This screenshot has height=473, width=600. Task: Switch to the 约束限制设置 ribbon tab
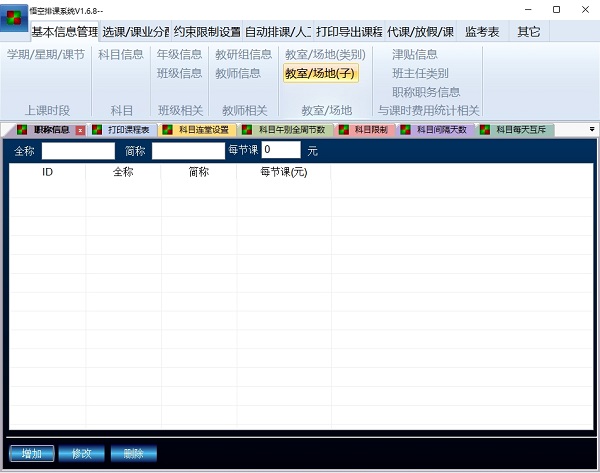point(207,32)
